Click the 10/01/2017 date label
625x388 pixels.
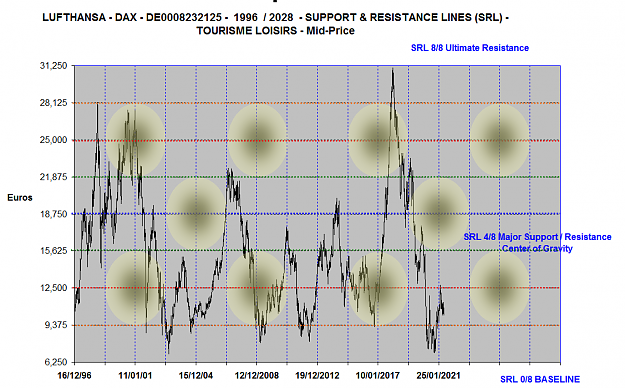[x=377, y=376]
